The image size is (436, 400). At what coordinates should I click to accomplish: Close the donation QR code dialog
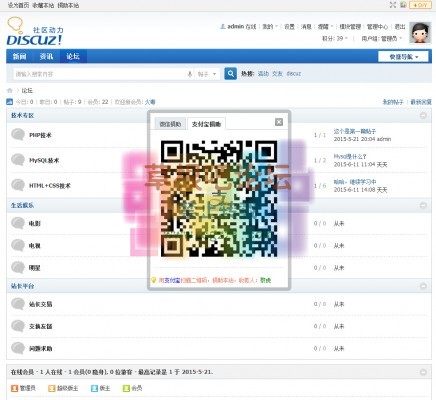pyautogui.click(x=279, y=122)
